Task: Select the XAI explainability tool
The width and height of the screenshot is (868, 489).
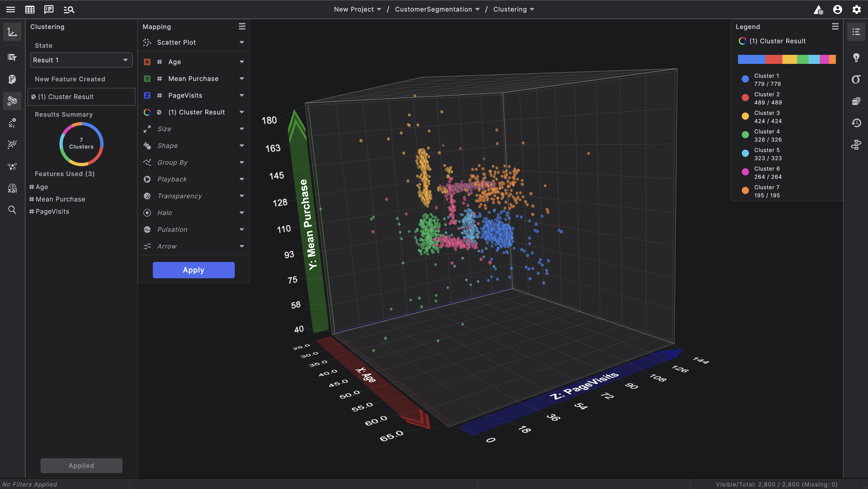Action: click(x=12, y=188)
